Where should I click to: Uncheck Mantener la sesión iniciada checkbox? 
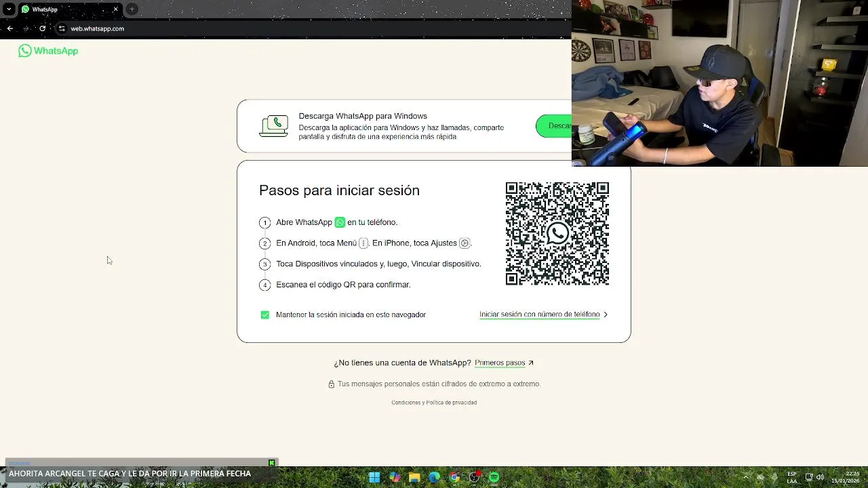265,314
